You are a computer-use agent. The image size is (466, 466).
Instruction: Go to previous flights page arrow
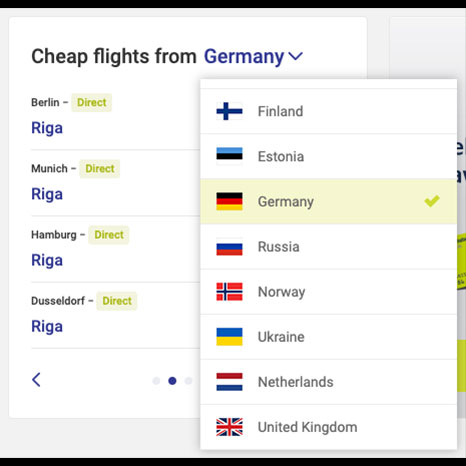(36, 380)
